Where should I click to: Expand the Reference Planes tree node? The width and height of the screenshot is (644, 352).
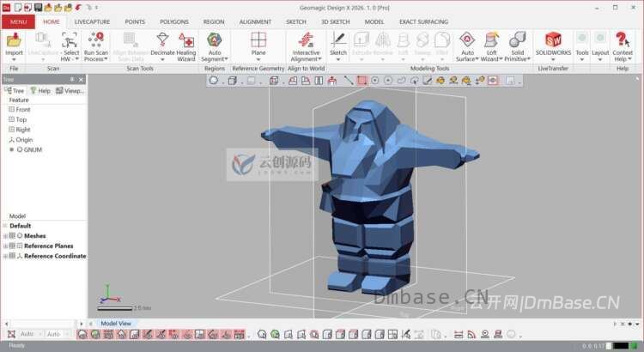click(5, 246)
